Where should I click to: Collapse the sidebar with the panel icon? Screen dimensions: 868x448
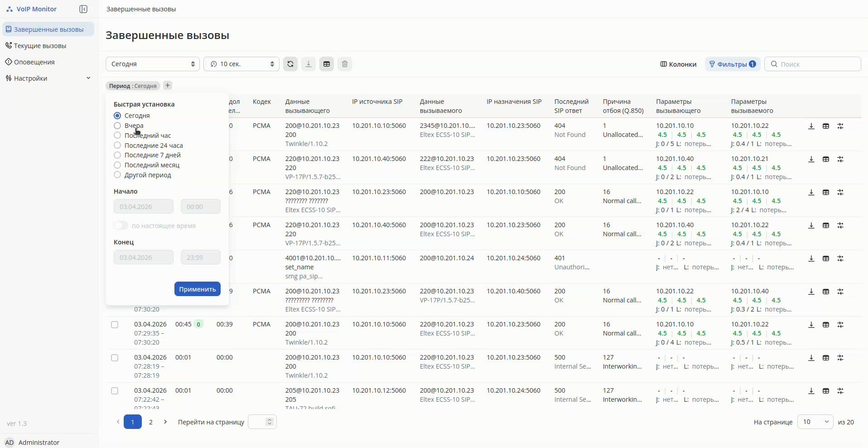coord(83,9)
